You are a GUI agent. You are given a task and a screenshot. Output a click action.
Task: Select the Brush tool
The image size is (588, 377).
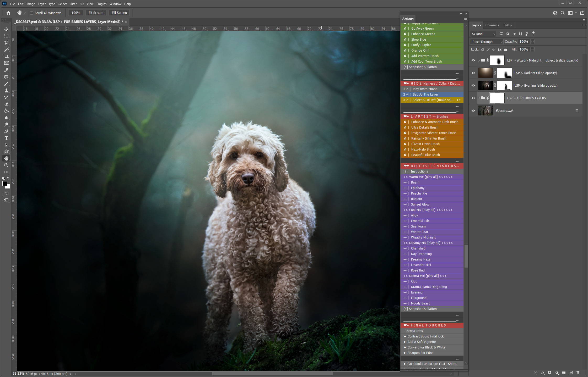[x=6, y=84]
